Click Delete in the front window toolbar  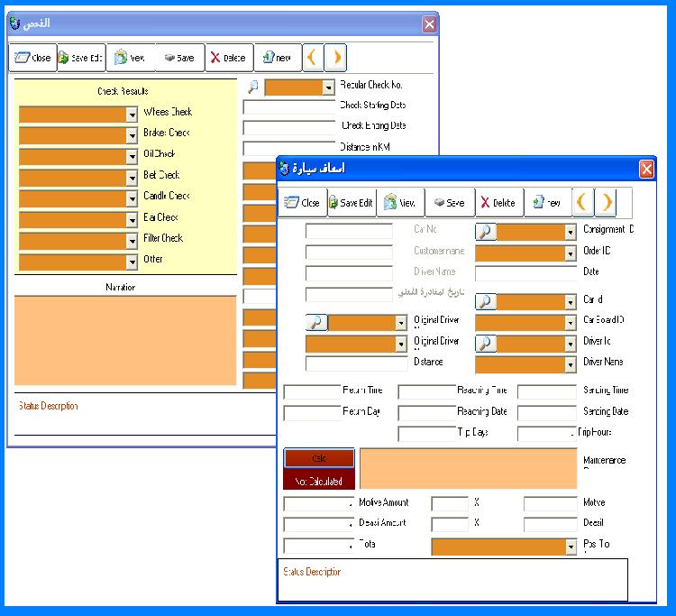click(x=499, y=202)
